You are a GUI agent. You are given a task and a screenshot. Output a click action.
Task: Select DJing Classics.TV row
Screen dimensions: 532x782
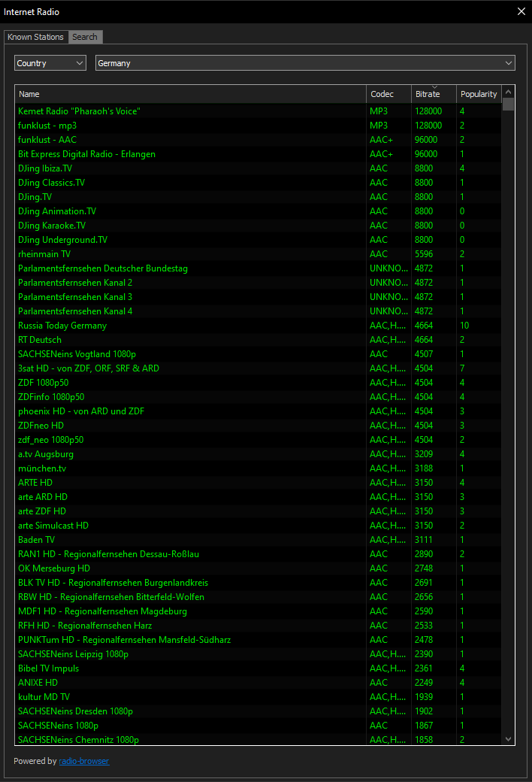(258, 183)
